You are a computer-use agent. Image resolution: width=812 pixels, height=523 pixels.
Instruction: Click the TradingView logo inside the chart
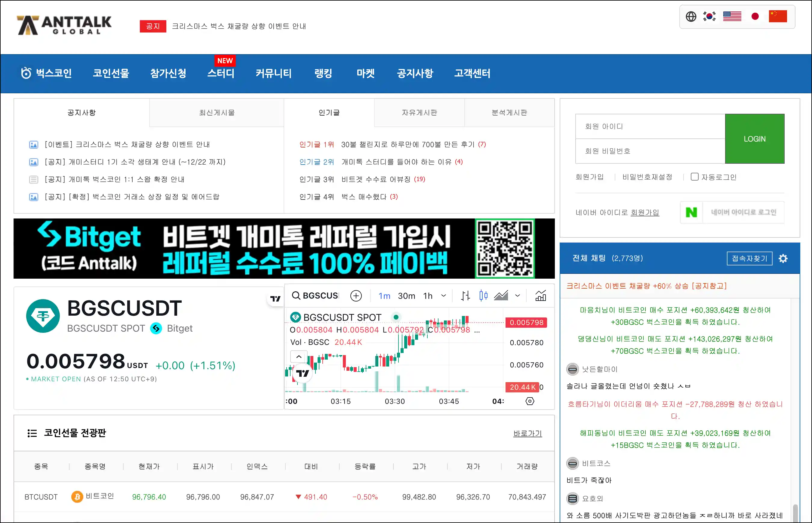pyautogui.click(x=302, y=373)
